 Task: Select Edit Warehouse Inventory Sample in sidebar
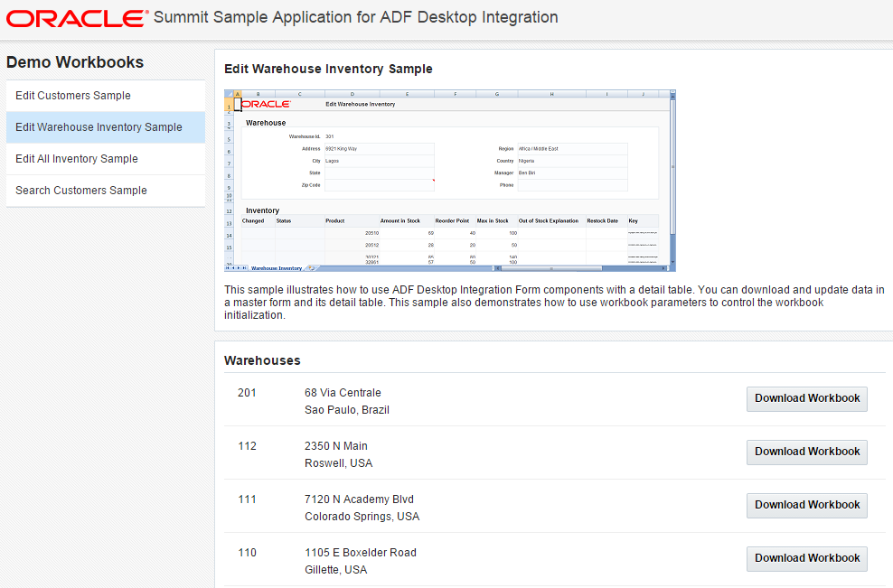pos(99,127)
